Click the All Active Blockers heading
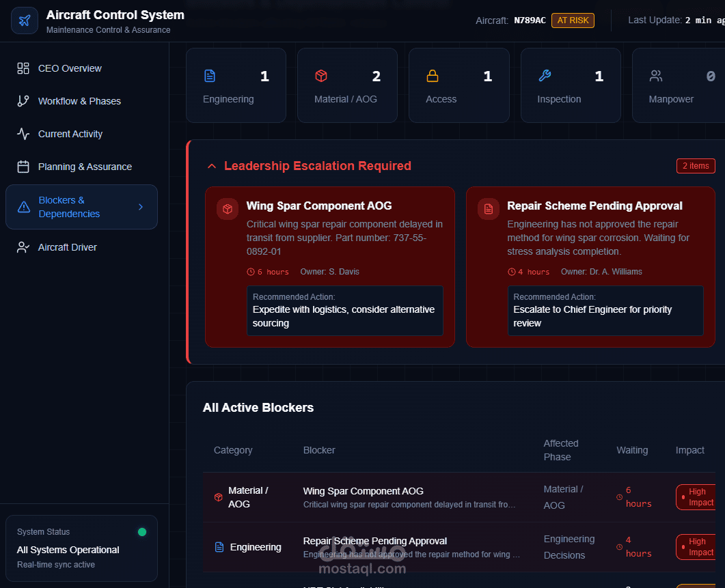Viewport: 725px width, 588px height. pyautogui.click(x=258, y=408)
